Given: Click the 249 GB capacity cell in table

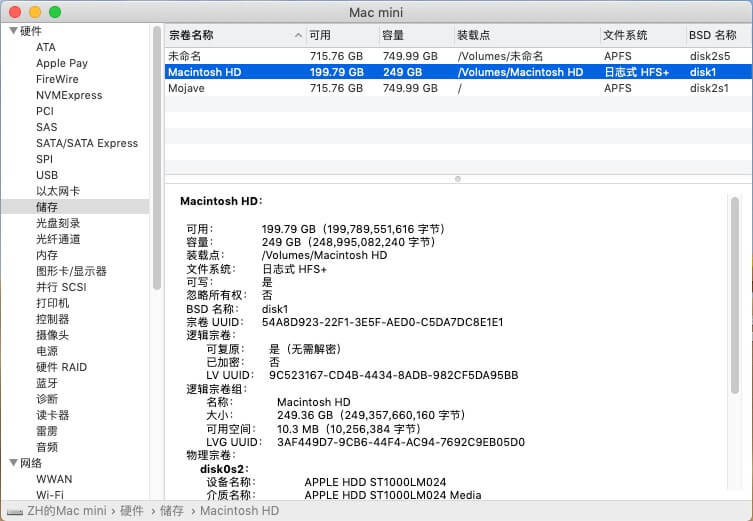Looking at the screenshot, I should pyautogui.click(x=402, y=72).
